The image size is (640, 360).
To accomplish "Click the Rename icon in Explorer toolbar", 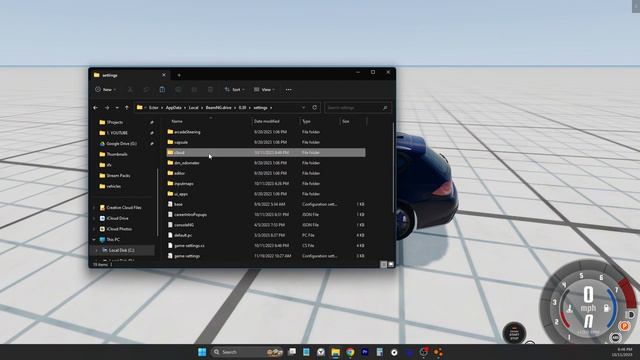I will pos(178,89).
